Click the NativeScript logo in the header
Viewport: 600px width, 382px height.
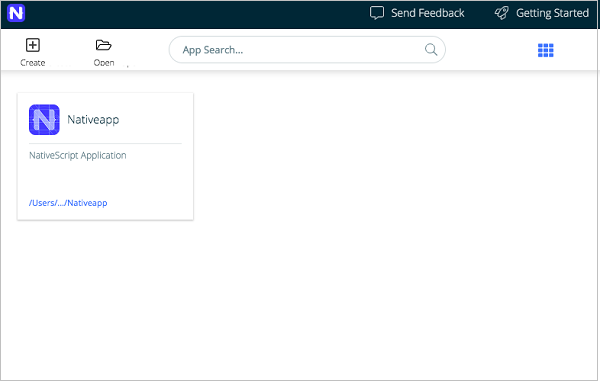tap(16, 13)
